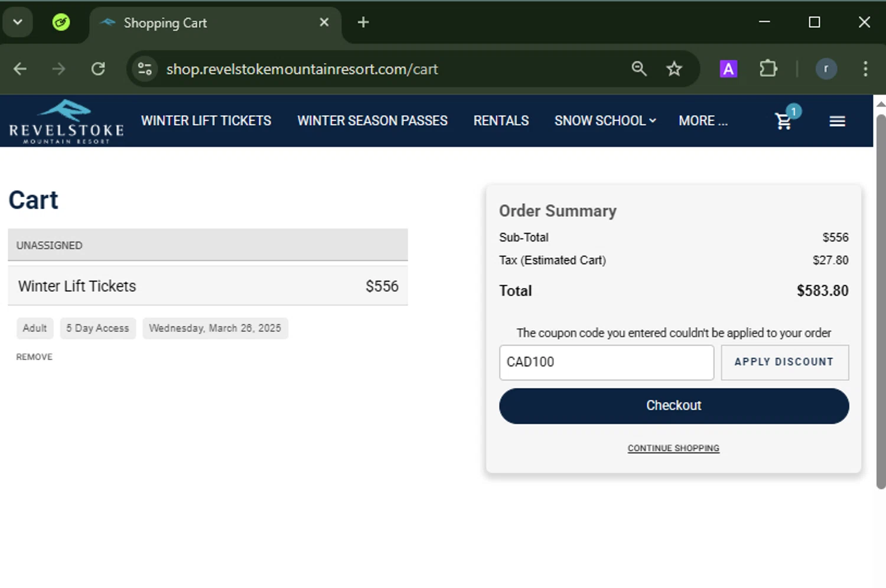Click the Tax $27.80 value
Viewport: 886px width, 588px height.
coord(830,260)
